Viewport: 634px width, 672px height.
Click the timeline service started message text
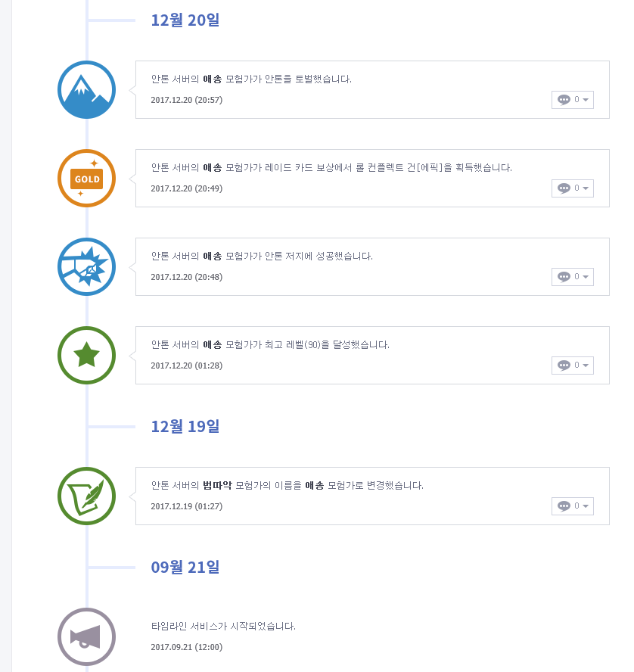[x=223, y=627]
